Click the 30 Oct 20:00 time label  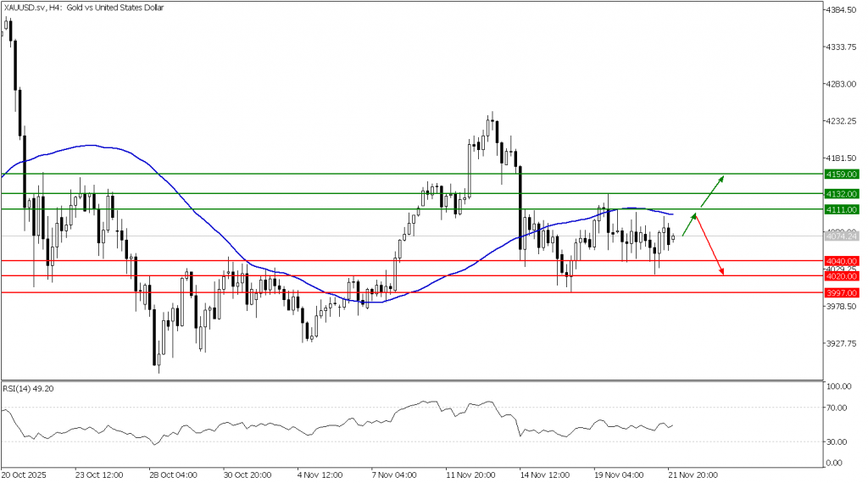click(x=248, y=475)
